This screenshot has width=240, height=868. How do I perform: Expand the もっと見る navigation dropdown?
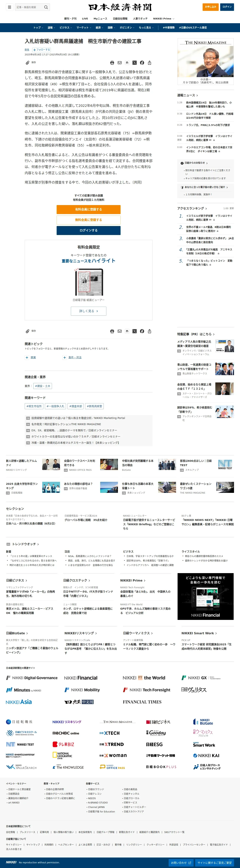pos(146,28)
